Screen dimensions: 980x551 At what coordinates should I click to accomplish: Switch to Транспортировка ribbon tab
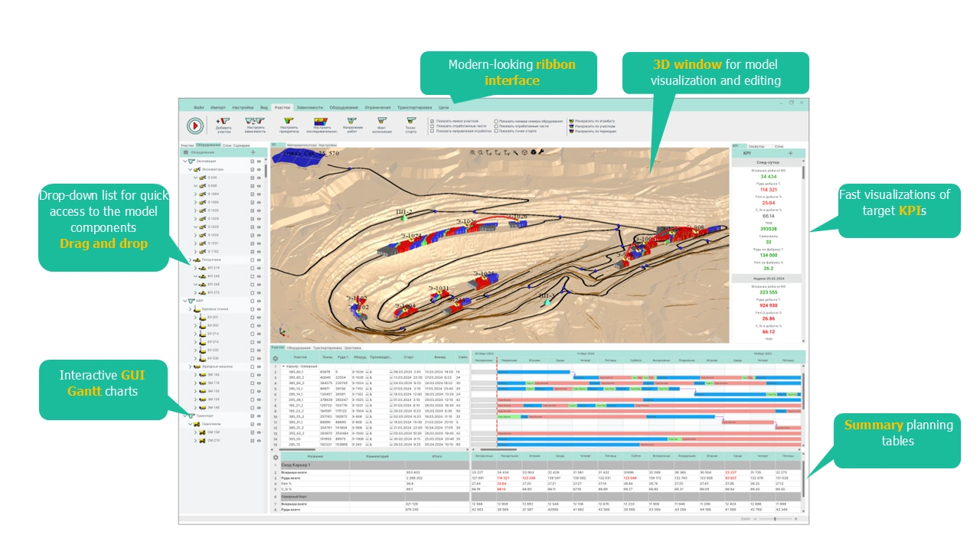coord(415,108)
